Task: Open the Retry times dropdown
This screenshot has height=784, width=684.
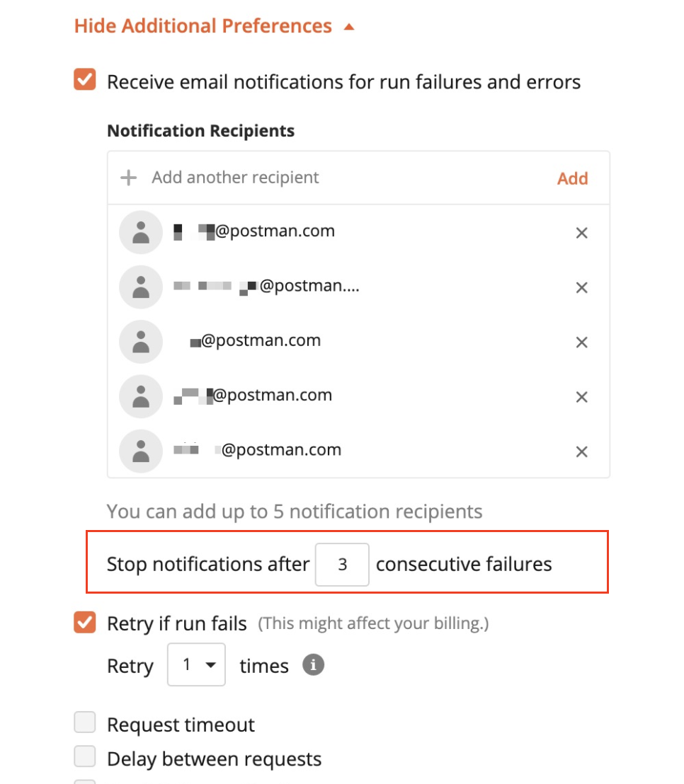Action: pyautogui.click(x=196, y=664)
